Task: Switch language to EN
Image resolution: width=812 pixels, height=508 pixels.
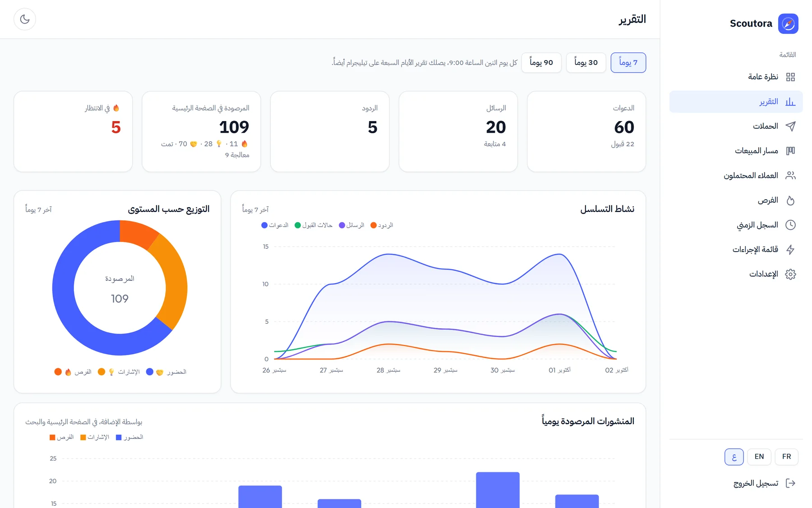Action: [759, 457]
